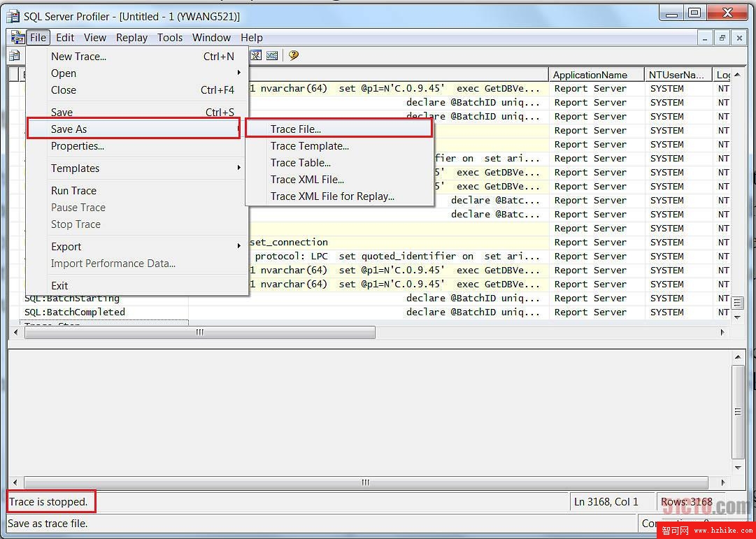Click the trace grid's vertical scrollbar thumb
This screenshot has width=756, height=539.
pyautogui.click(x=737, y=303)
